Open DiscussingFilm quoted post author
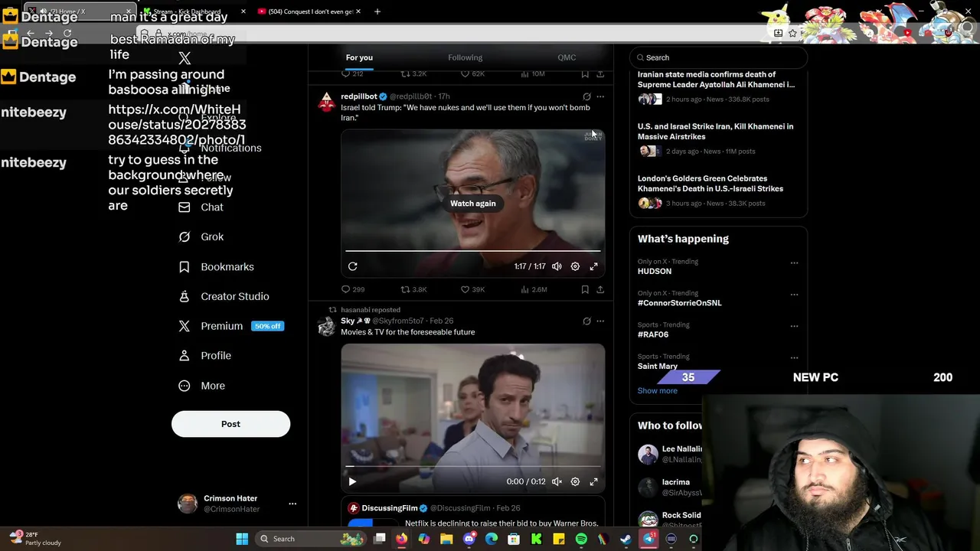Screen dimensions: 980x551 (390, 508)
